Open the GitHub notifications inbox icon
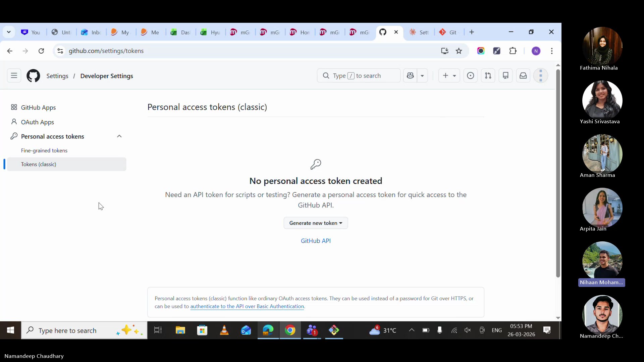This screenshot has height=362, width=644. click(x=523, y=75)
